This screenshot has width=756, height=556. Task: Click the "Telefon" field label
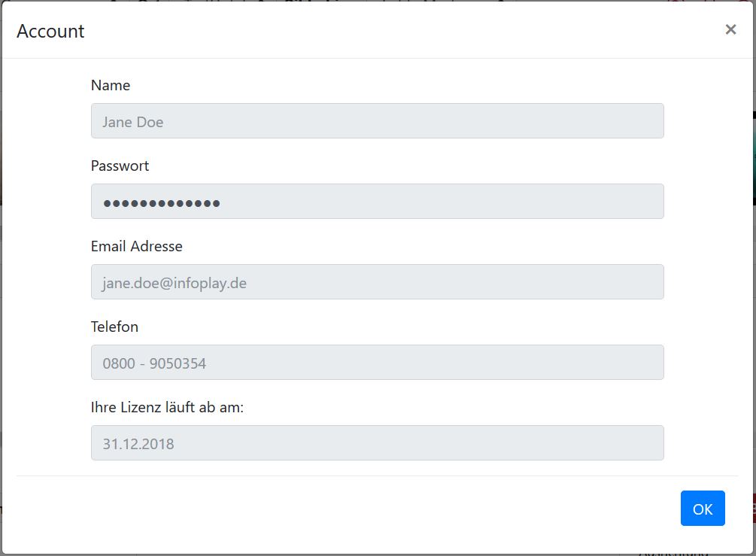point(115,327)
